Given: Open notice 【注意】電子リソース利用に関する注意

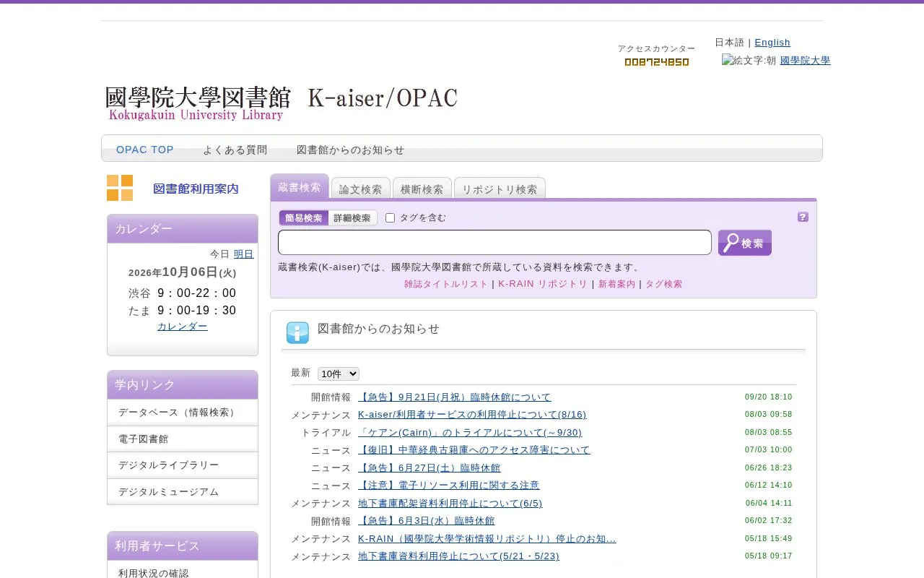Looking at the screenshot, I should tap(449, 486).
